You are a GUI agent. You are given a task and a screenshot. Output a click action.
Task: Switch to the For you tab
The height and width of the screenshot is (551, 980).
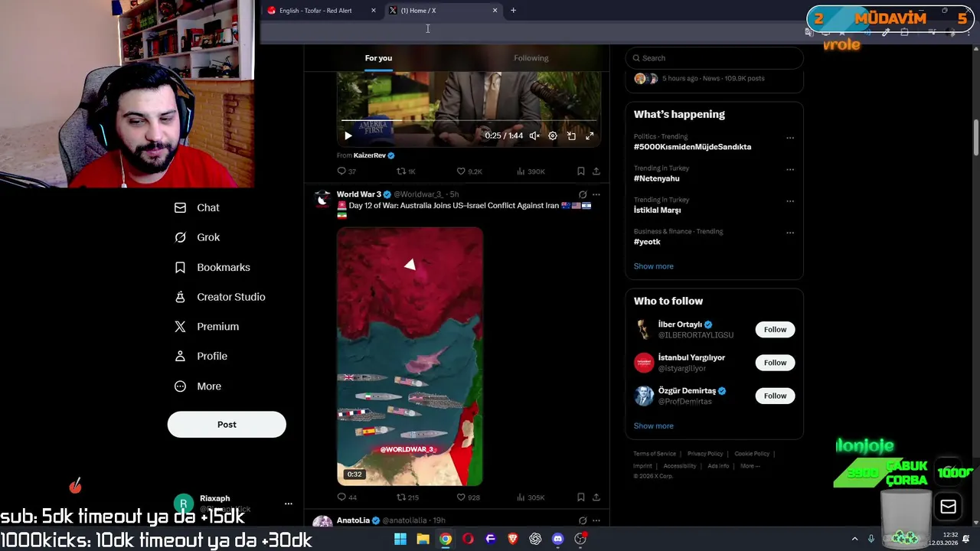click(x=378, y=58)
